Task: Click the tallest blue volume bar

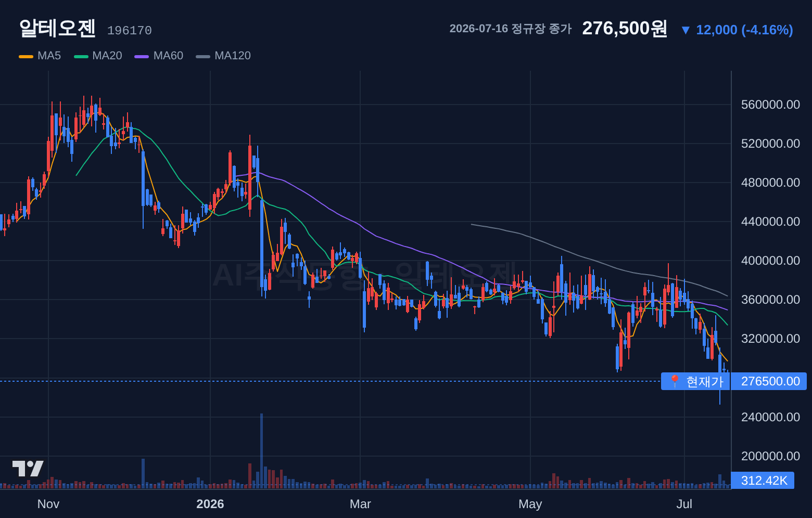Action: coord(262,451)
